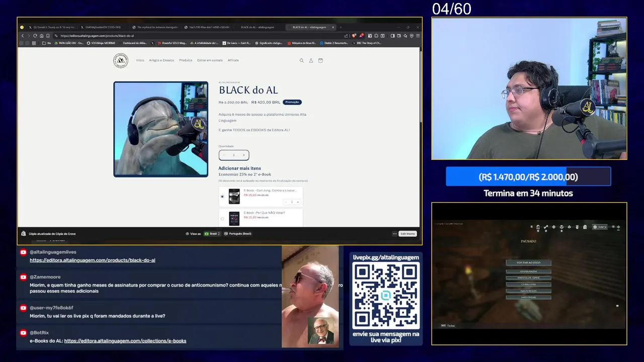Click View as in preview bar
Viewport: 644px width, 362px height.
[193, 234]
